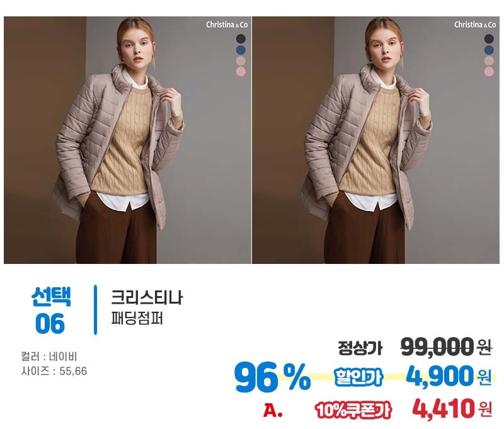Click the 4,410원 coupon price
The width and height of the screenshot is (504, 429).
tap(452, 409)
